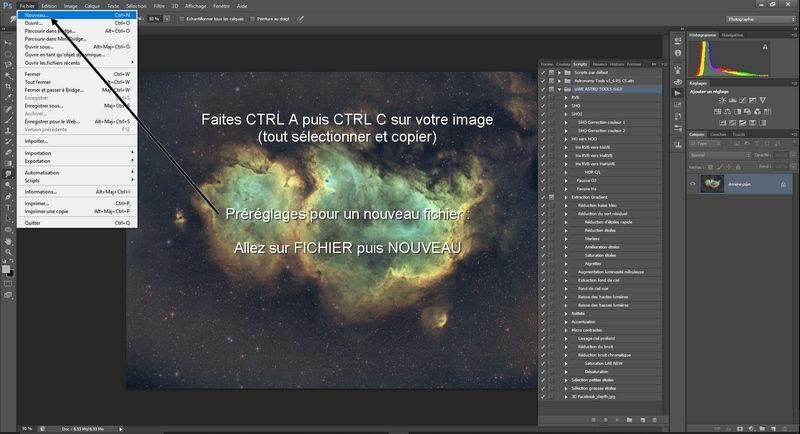The width and height of the screenshot is (800, 434).
Task: Select the Clone Stamp tool
Action: [8, 131]
